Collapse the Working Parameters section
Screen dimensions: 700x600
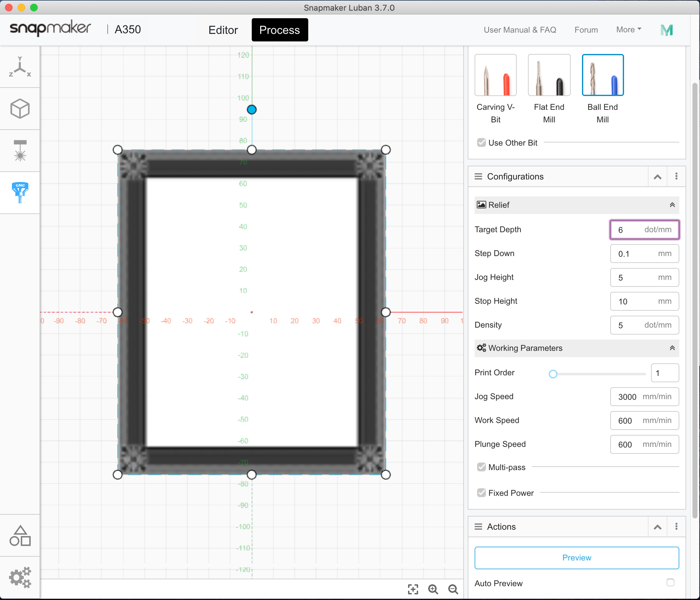672,348
